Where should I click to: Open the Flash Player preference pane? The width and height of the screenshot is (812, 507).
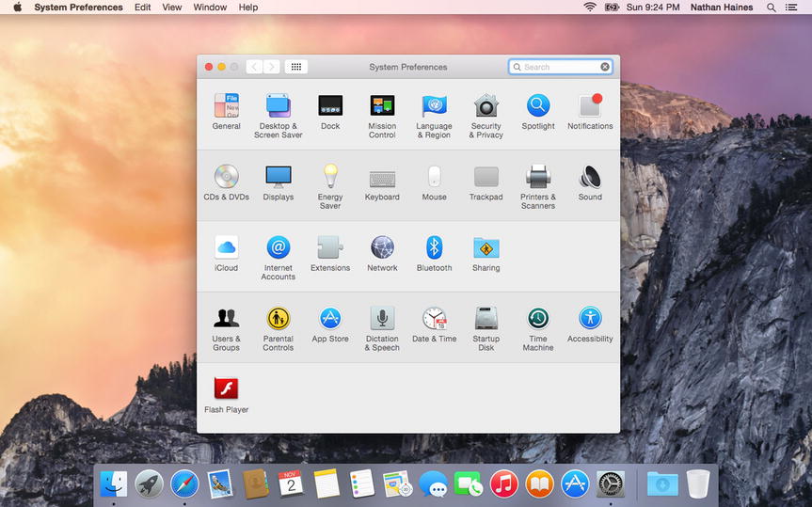pos(226,389)
